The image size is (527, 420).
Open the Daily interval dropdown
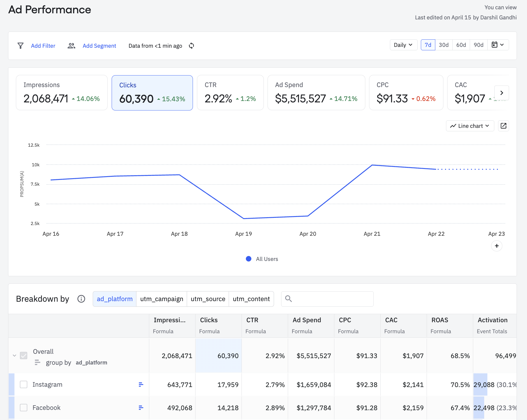(x=403, y=45)
